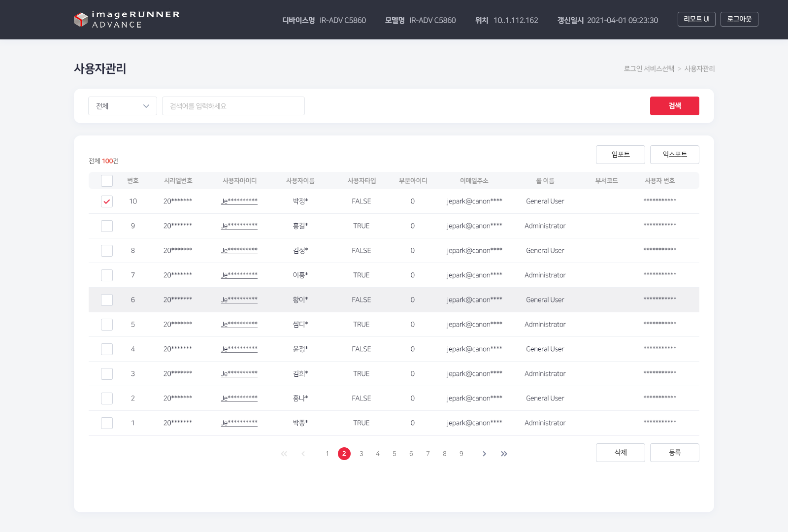Open user ID link in row 10
This screenshot has width=788, height=532.
[239, 201]
